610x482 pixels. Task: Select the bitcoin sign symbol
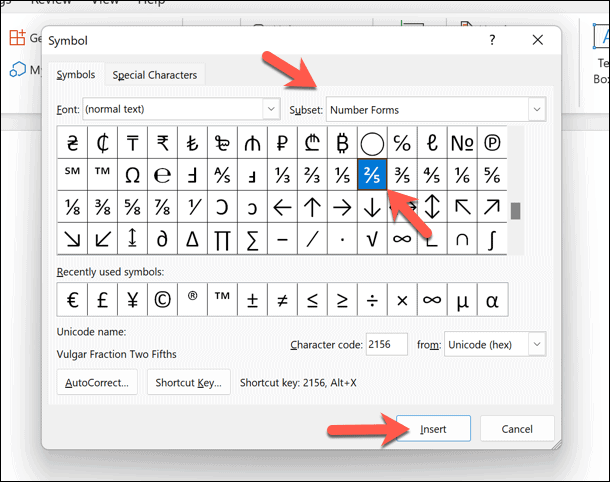point(342,142)
